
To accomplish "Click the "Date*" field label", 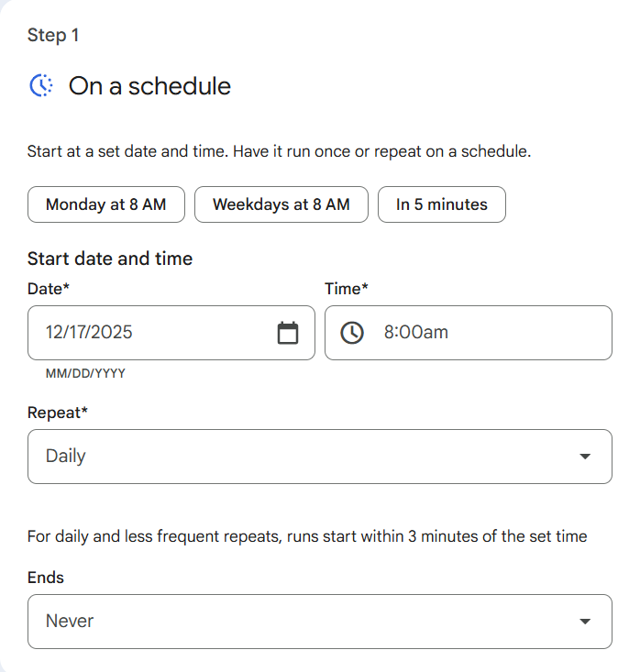I will (49, 289).
